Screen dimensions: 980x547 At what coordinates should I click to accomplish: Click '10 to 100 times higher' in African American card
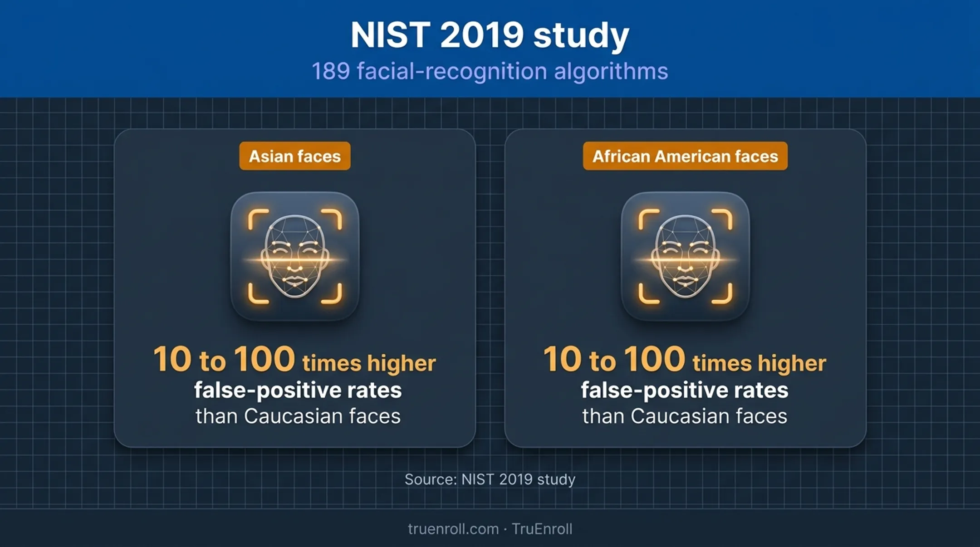[685, 360]
